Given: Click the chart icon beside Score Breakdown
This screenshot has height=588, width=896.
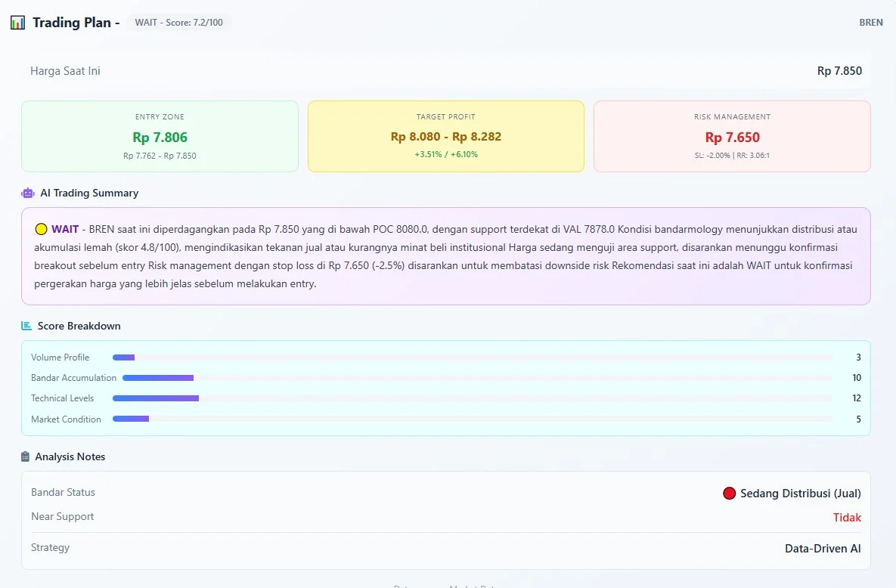Looking at the screenshot, I should [x=27, y=326].
